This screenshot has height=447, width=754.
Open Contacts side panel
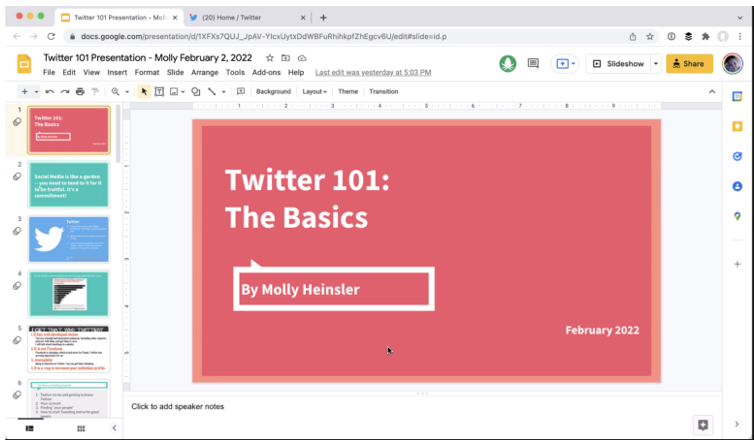[737, 186]
